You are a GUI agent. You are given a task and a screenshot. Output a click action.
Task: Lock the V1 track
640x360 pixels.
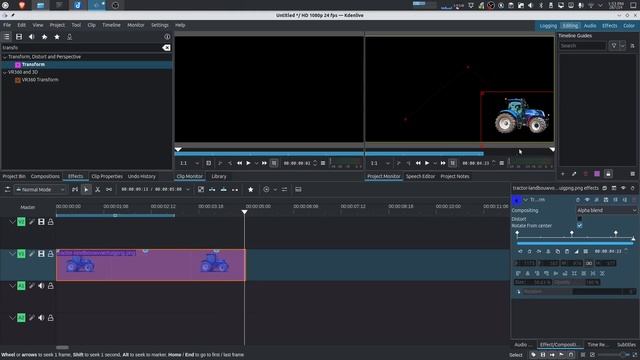[51, 254]
